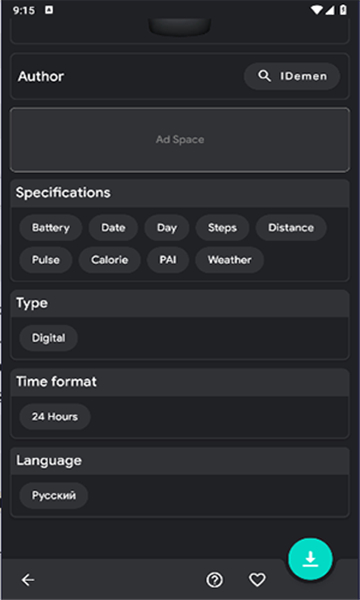
Task: Tap the search magnifier beside IDemen
Action: [x=264, y=76]
